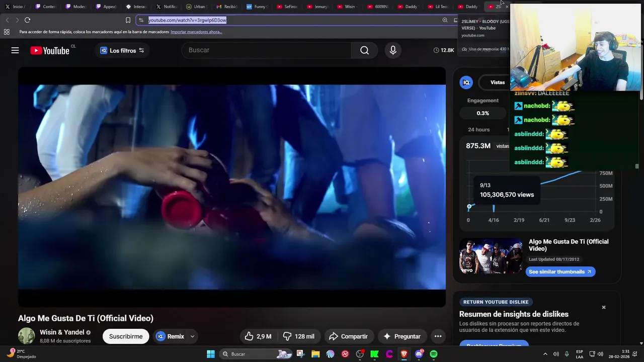
Task: Click the Preguntar button
Action: 401,336
